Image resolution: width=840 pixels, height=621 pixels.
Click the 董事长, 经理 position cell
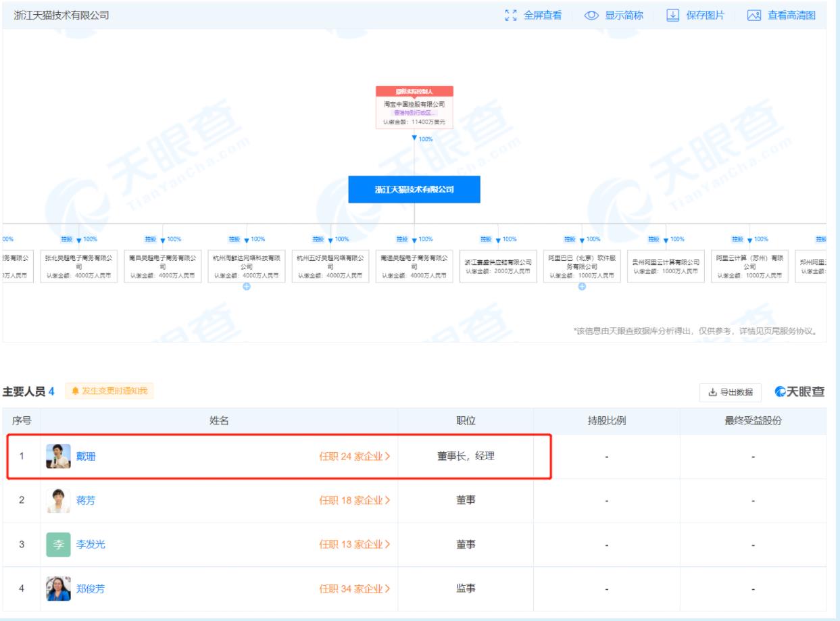click(x=466, y=456)
